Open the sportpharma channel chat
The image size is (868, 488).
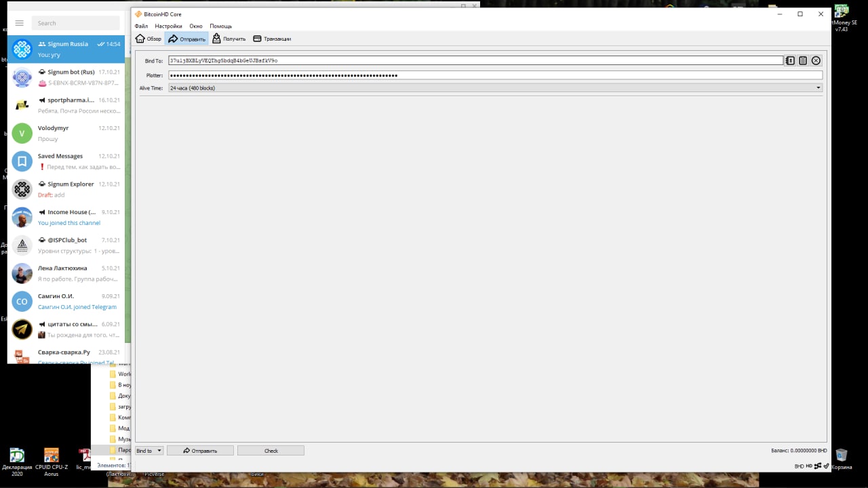tap(66, 105)
